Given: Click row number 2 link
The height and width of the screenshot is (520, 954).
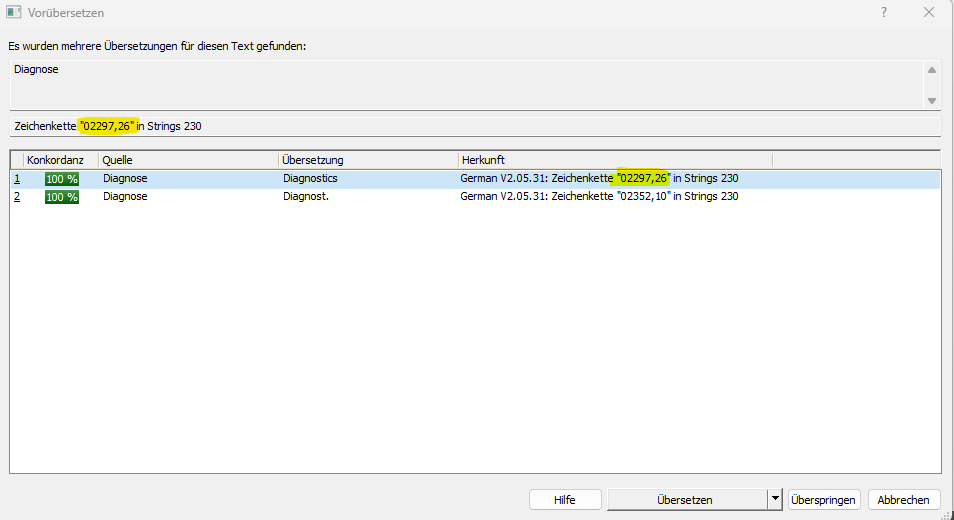Looking at the screenshot, I should (17, 197).
